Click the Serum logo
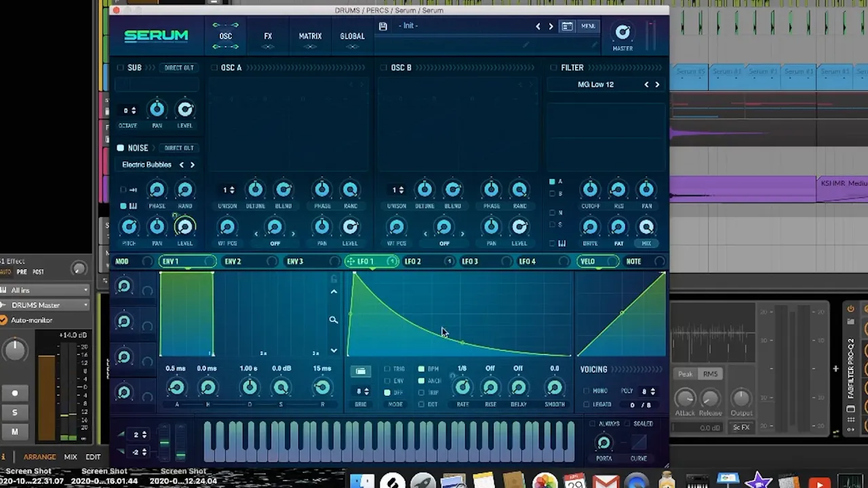The image size is (868, 488). tap(156, 35)
